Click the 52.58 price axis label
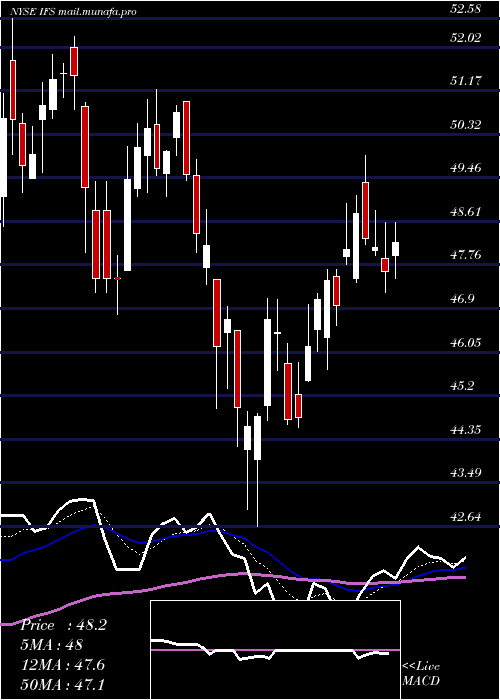The image size is (500, 700). pyautogui.click(x=465, y=9)
